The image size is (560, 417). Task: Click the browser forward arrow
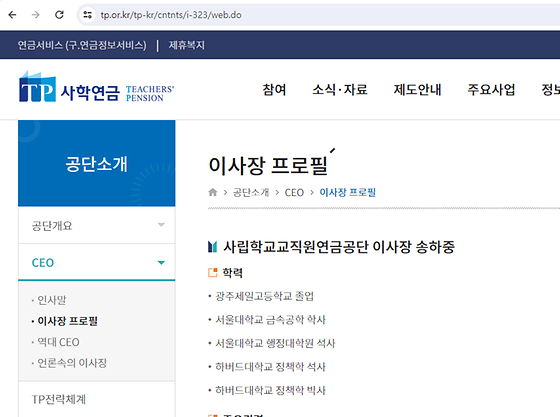(x=35, y=15)
